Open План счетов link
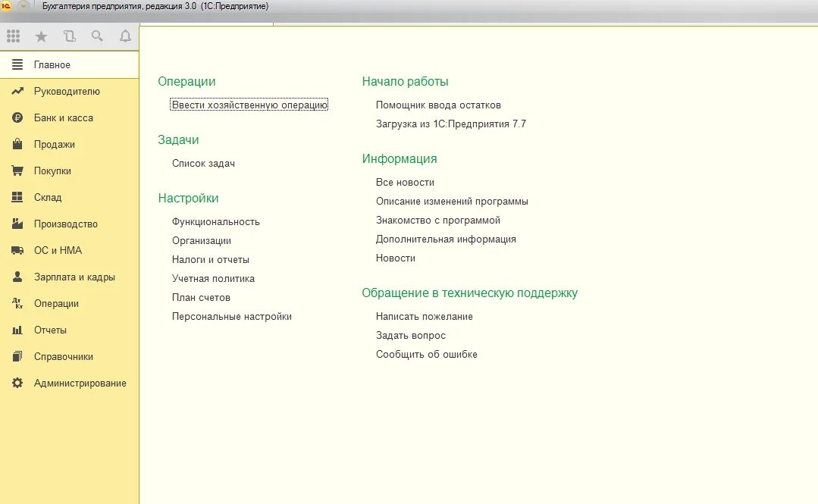The height and width of the screenshot is (504, 818). (x=201, y=297)
